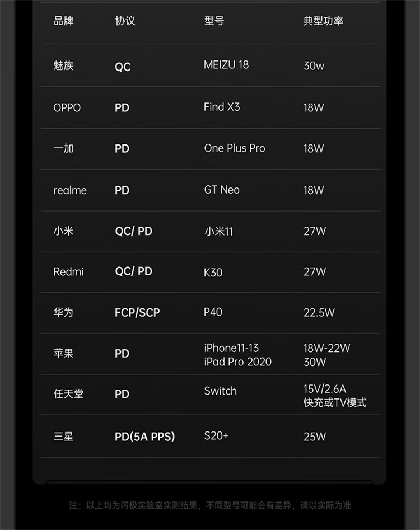Select the Find X3 model cell
This screenshot has height=530, width=420.
[x=222, y=107]
